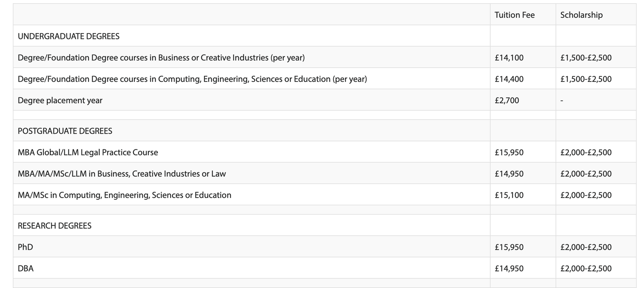This screenshot has width=644, height=288.
Task: Click the MA/MSc in Computing row label
Action: coord(124,195)
